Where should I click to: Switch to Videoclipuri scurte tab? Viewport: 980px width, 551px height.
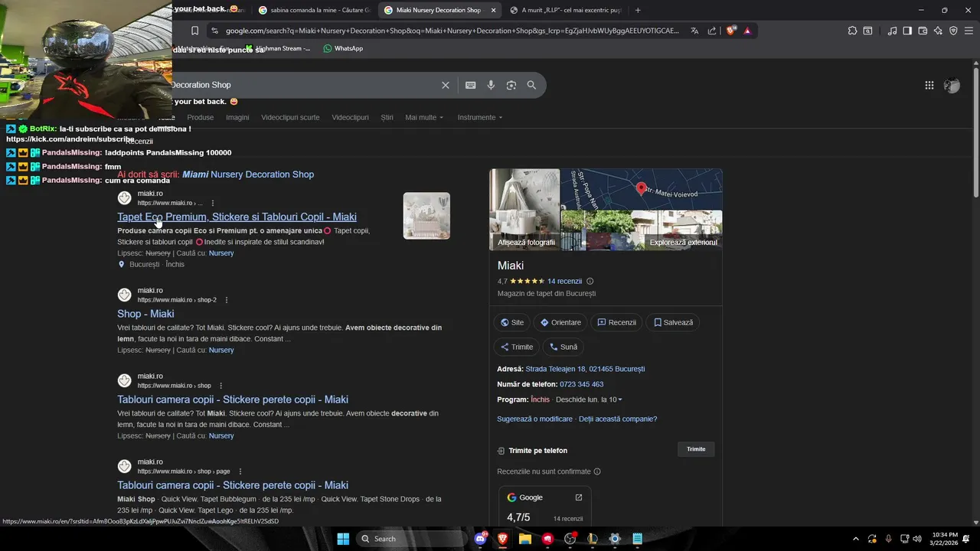click(290, 118)
